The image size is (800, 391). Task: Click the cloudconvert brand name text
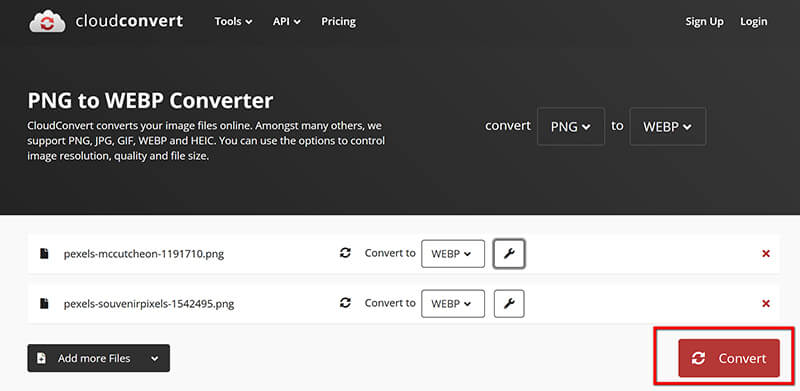[129, 21]
